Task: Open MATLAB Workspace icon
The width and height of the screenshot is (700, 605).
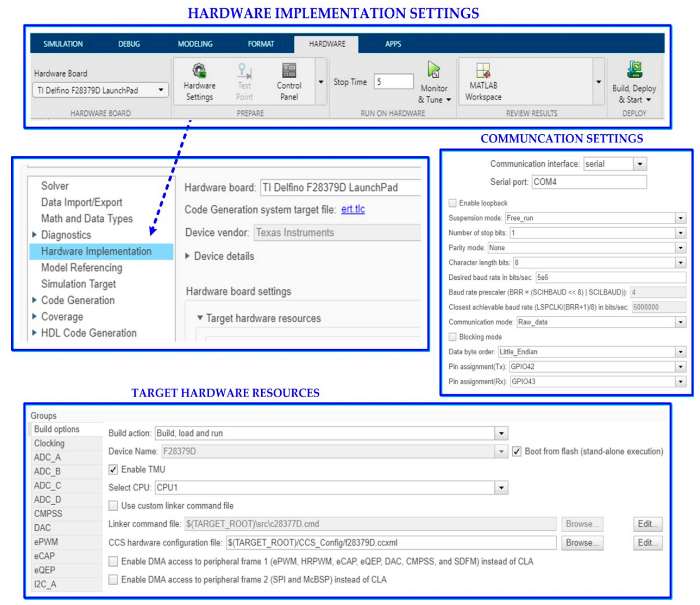Action: [483, 71]
